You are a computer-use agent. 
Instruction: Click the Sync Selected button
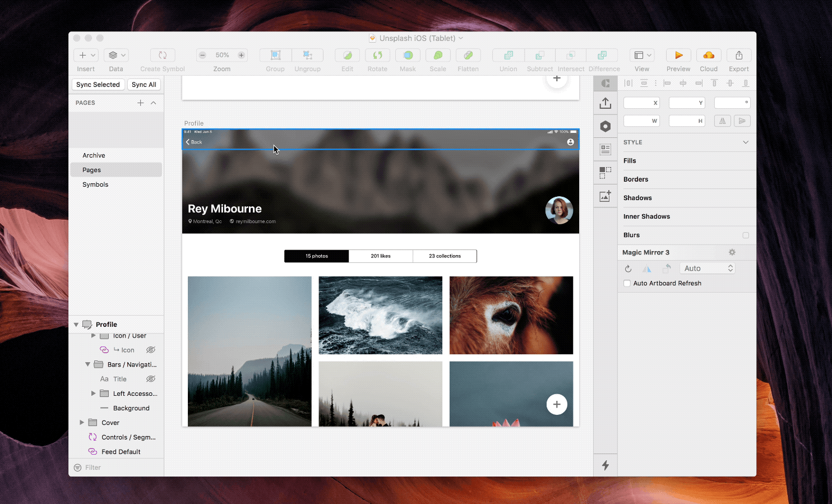click(x=98, y=84)
